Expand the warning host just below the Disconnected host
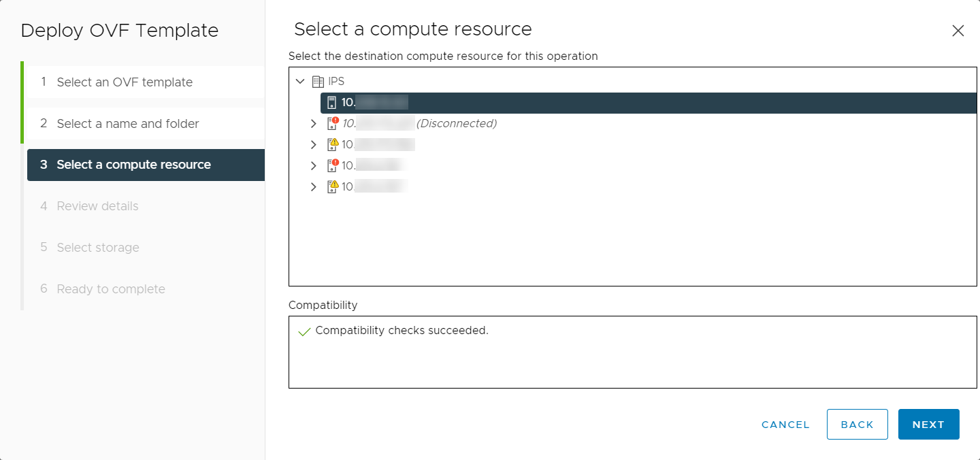980x460 pixels. click(313, 144)
